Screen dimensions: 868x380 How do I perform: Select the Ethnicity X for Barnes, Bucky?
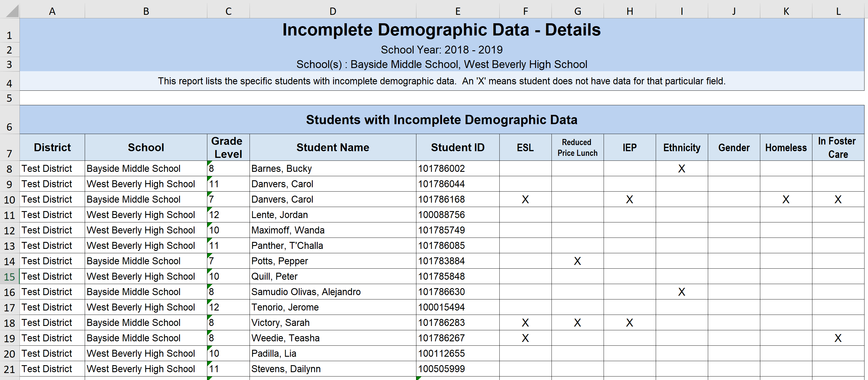(681, 168)
